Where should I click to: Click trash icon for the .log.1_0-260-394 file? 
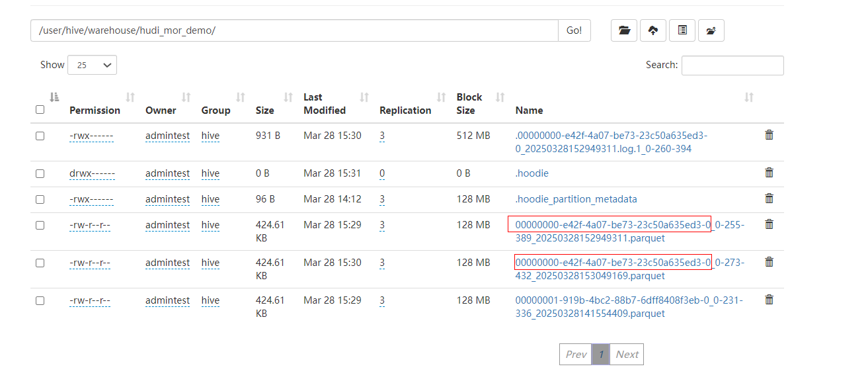769,135
